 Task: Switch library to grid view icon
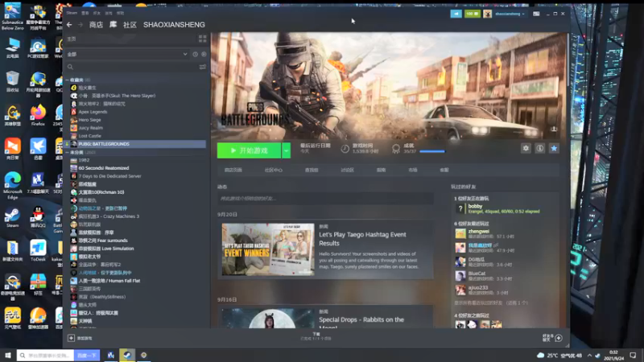point(203,39)
